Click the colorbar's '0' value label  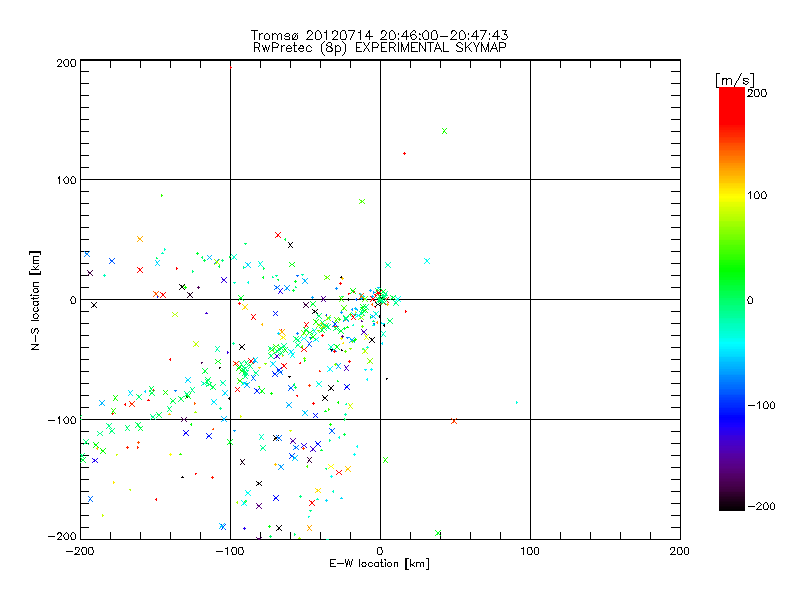tap(750, 300)
